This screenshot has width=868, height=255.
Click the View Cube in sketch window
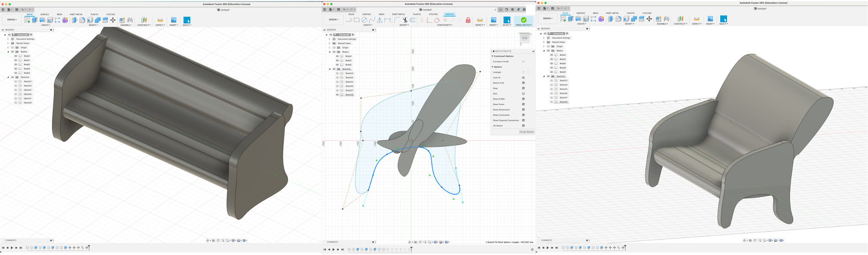pos(524,38)
